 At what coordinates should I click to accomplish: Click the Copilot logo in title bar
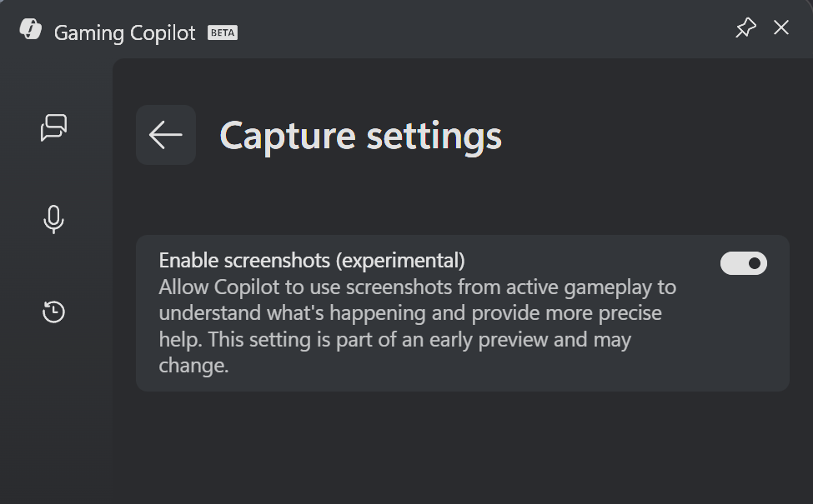[x=31, y=30]
